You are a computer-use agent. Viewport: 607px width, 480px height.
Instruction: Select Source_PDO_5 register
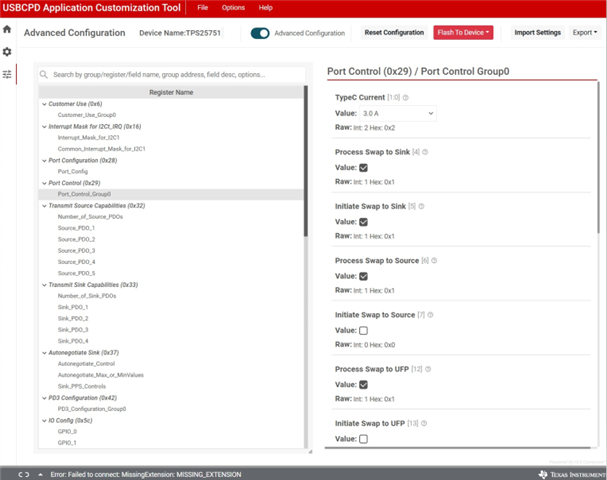pos(76,273)
